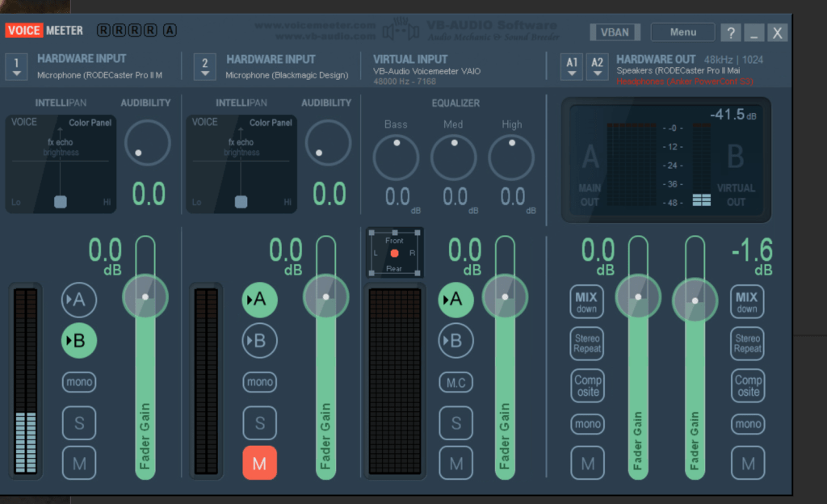Enable Composite mode on bus A
Viewport: 827px width, 504px height.
[588, 386]
